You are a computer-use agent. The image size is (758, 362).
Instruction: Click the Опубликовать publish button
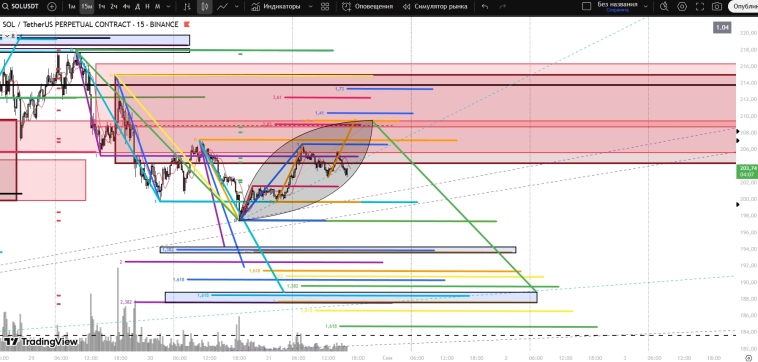743,6
